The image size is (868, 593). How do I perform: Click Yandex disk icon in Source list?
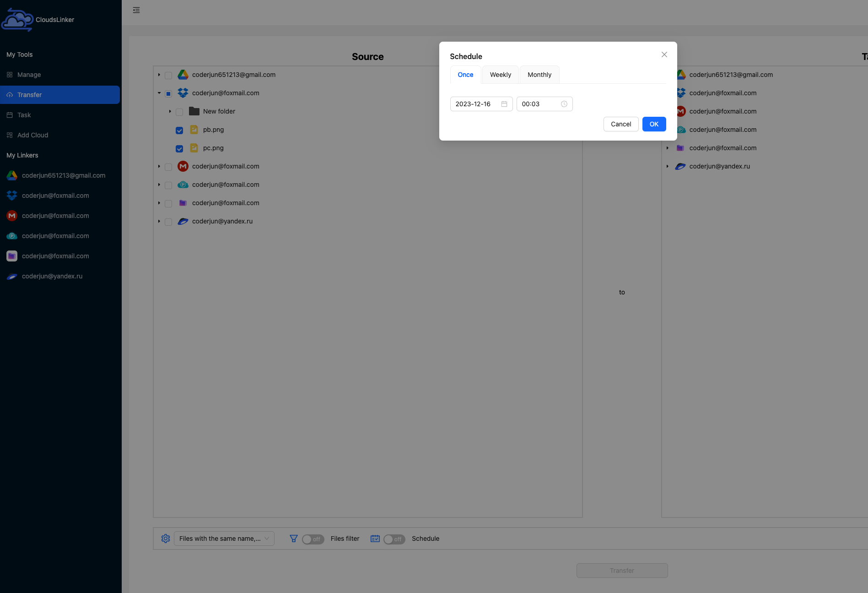tap(183, 221)
